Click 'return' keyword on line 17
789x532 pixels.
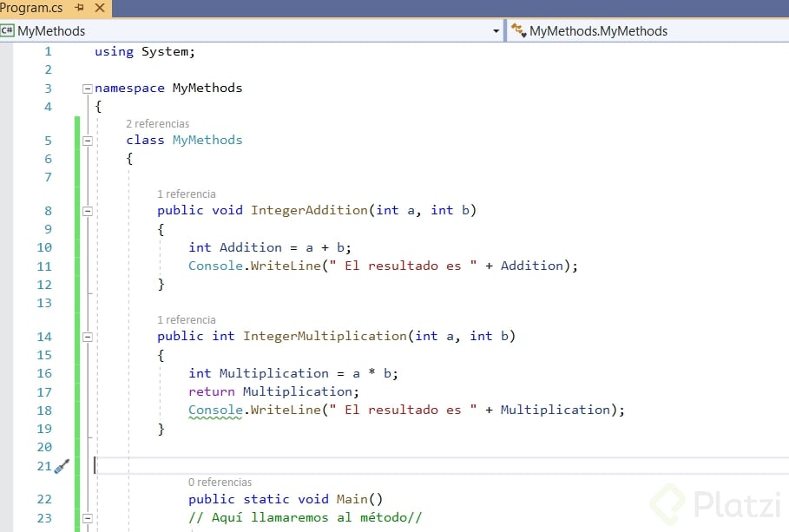(211, 391)
